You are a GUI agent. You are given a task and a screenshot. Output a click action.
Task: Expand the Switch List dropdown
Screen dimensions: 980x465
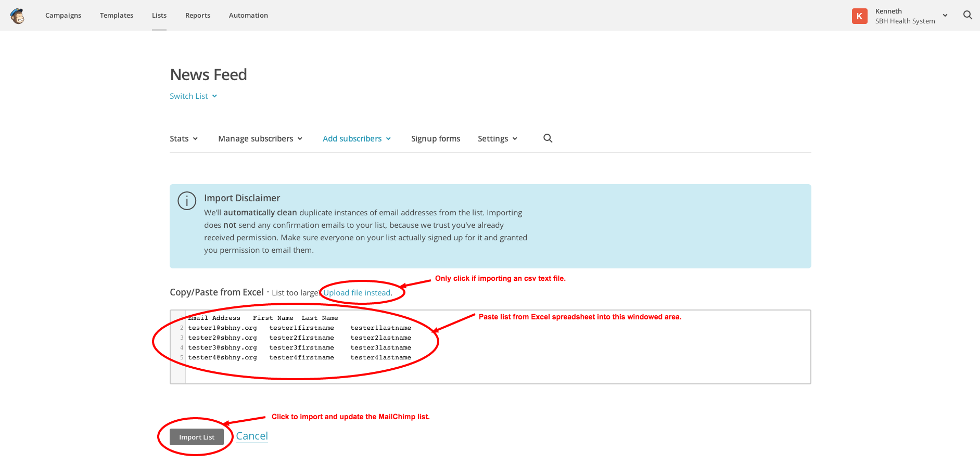click(x=193, y=96)
